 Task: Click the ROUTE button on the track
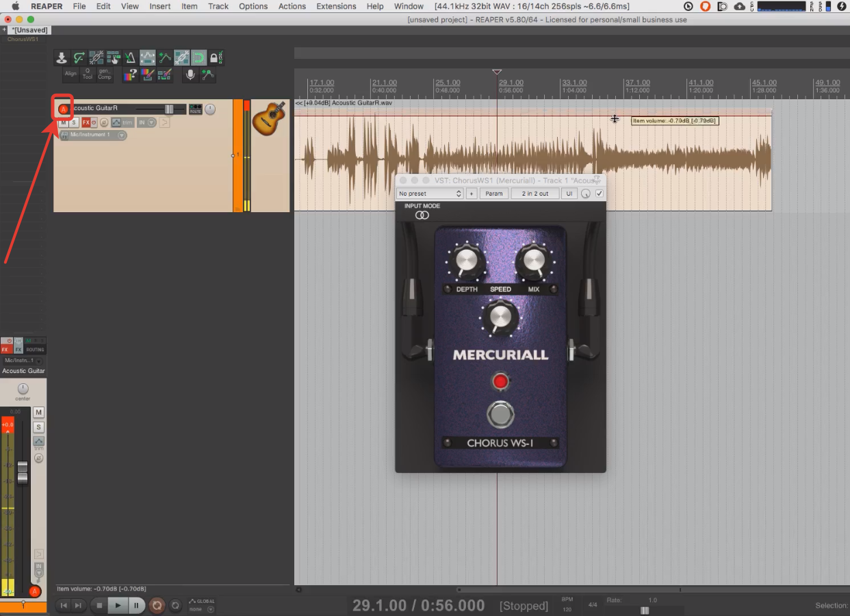click(x=196, y=109)
